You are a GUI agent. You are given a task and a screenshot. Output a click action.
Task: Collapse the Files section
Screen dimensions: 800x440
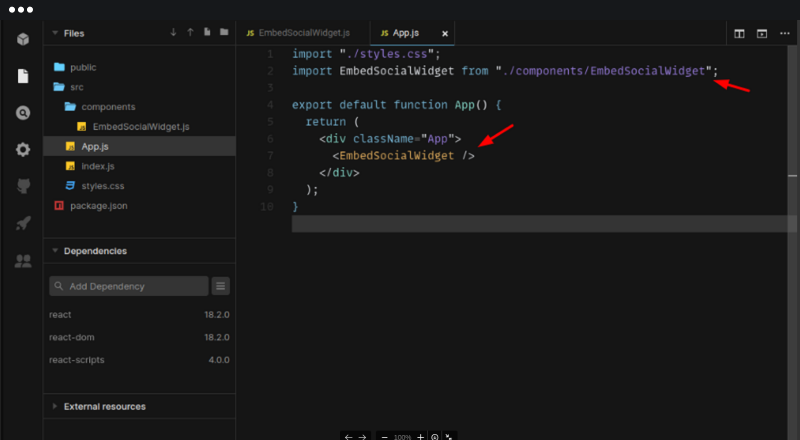(x=55, y=33)
